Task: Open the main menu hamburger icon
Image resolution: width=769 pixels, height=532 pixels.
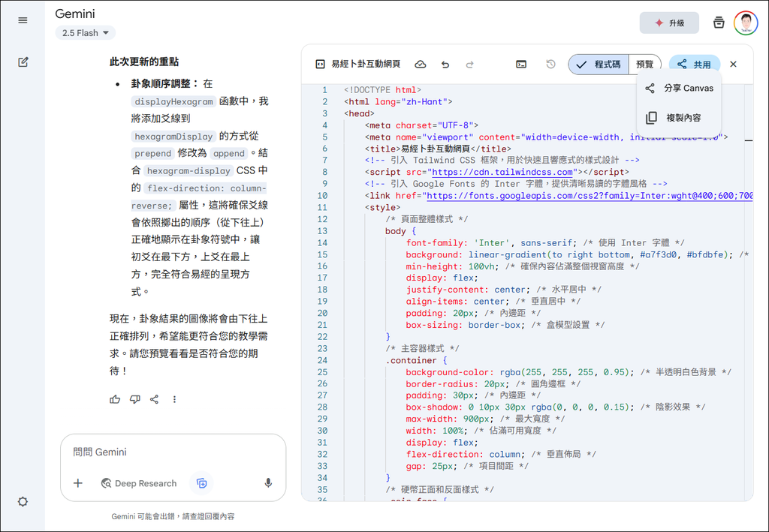Action: tap(23, 20)
